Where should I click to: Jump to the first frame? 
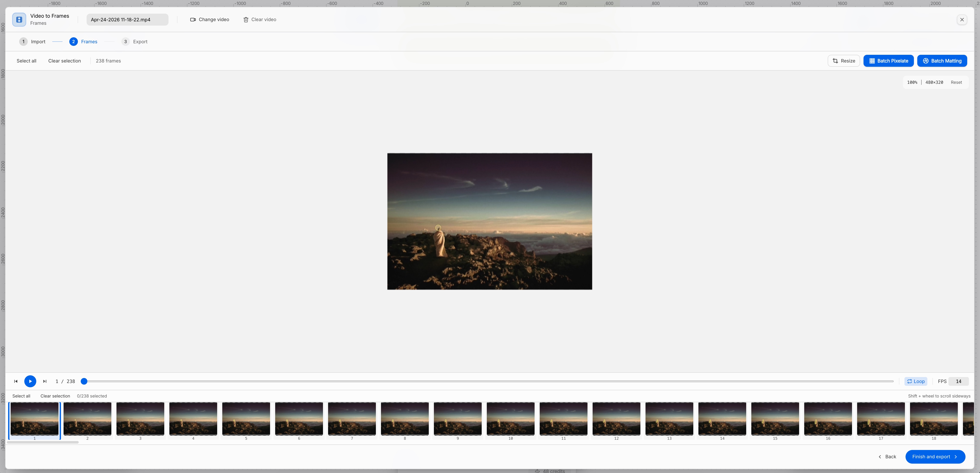pos(16,381)
